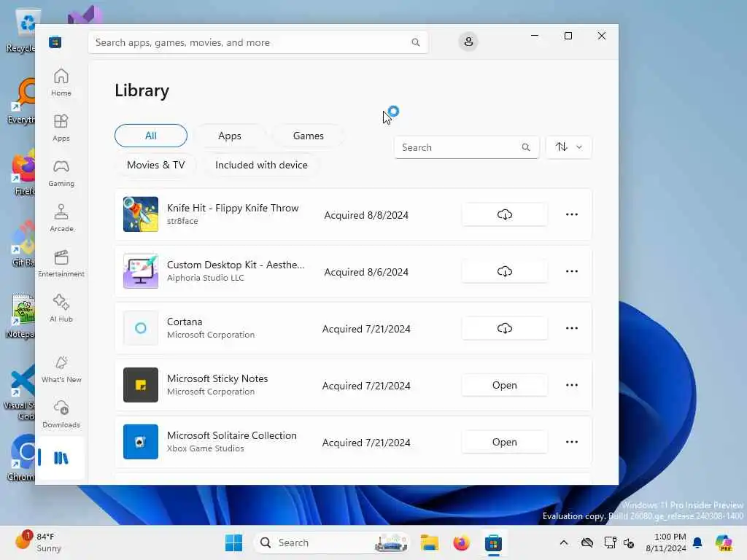Open more options for Knife Hit

572,215
